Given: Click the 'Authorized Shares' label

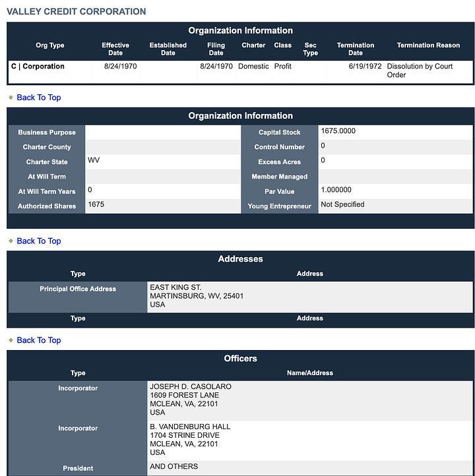Looking at the screenshot, I should point(47,206).
